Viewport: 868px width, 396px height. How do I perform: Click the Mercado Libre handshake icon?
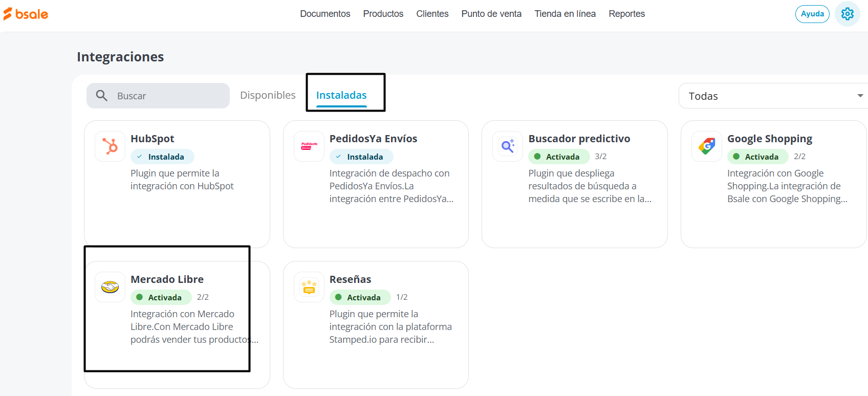point(110,287)
